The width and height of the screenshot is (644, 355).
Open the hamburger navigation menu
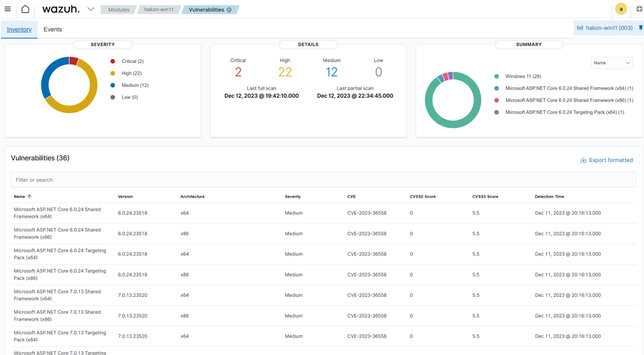click(7, 9)
